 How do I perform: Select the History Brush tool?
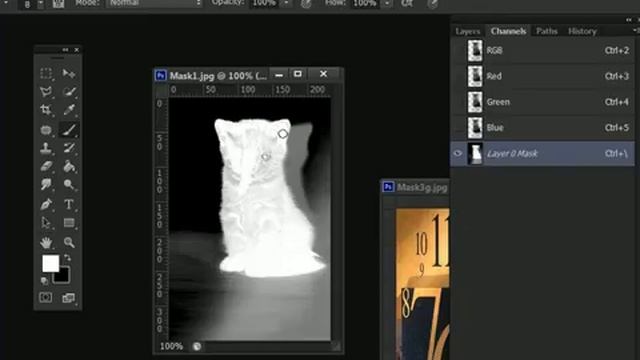pyautogui.click(x=69, y=148)
